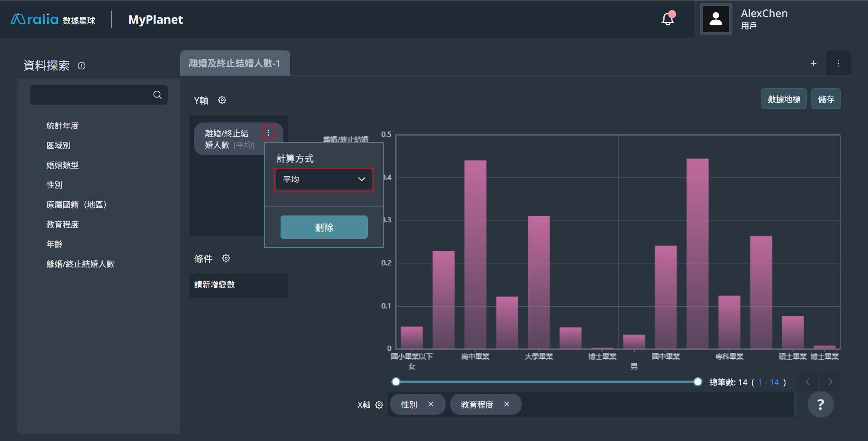Screen dimensions: 868x441
Task: Open 條件 settings gear
Action: [x=226, y=258]
